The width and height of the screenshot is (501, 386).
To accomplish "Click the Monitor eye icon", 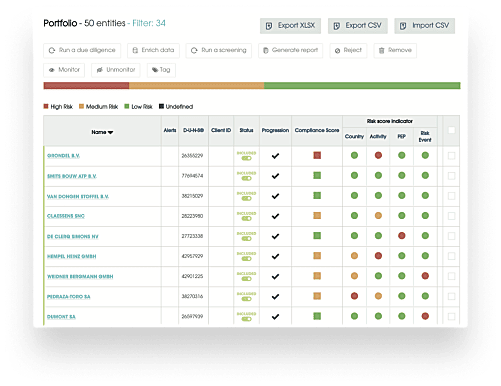I will (52, 70).
